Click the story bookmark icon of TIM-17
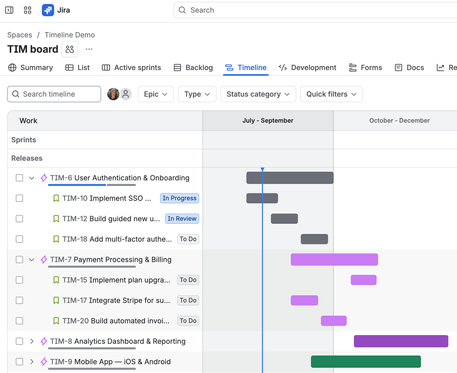This screenshot has width=457, height=373. pyautogui.click(x=56, y=300)
